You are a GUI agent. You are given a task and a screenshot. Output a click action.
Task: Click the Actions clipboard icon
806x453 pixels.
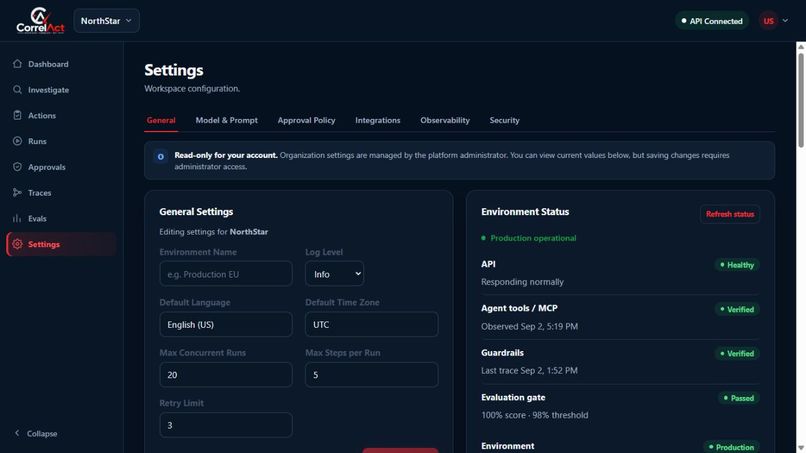point(17,115)
